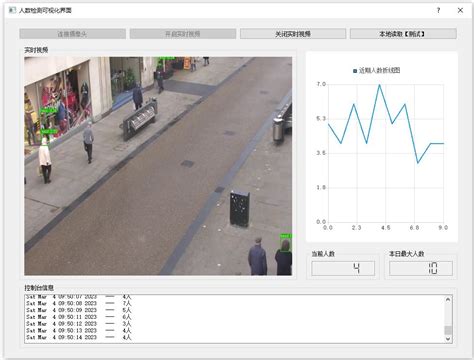The height and width of the screenshot is (360, 474).
Task: Click the console scrollbar thumb
Action: point(448,330)
